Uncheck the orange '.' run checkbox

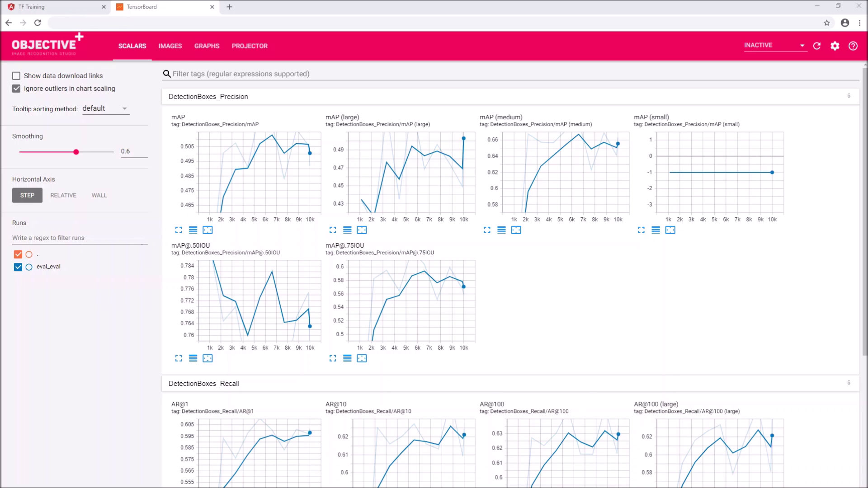18,254
